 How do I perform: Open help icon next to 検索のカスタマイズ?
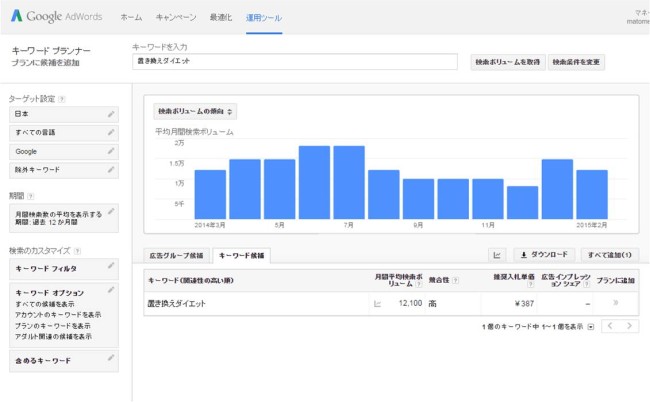tap(77, 251)
